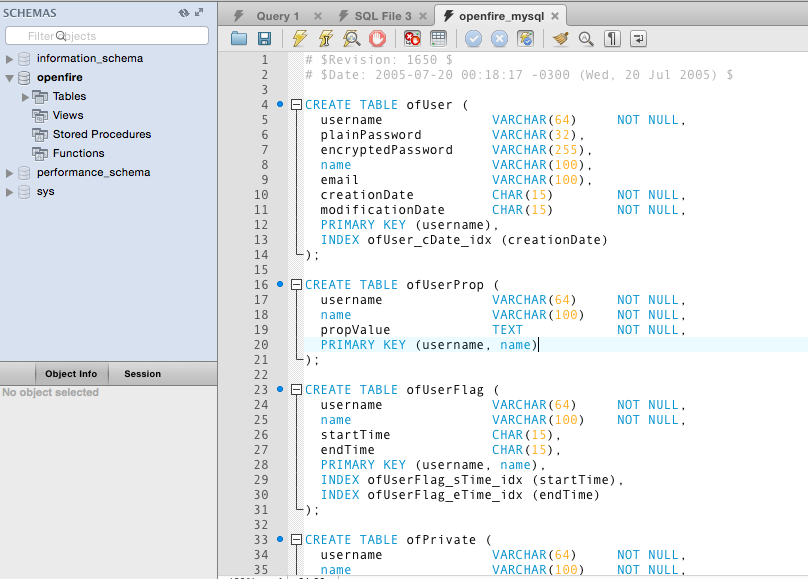The width and height of the screenshot is (808, 579).
Task: Open the Session tab
Action: click(142, 373)
